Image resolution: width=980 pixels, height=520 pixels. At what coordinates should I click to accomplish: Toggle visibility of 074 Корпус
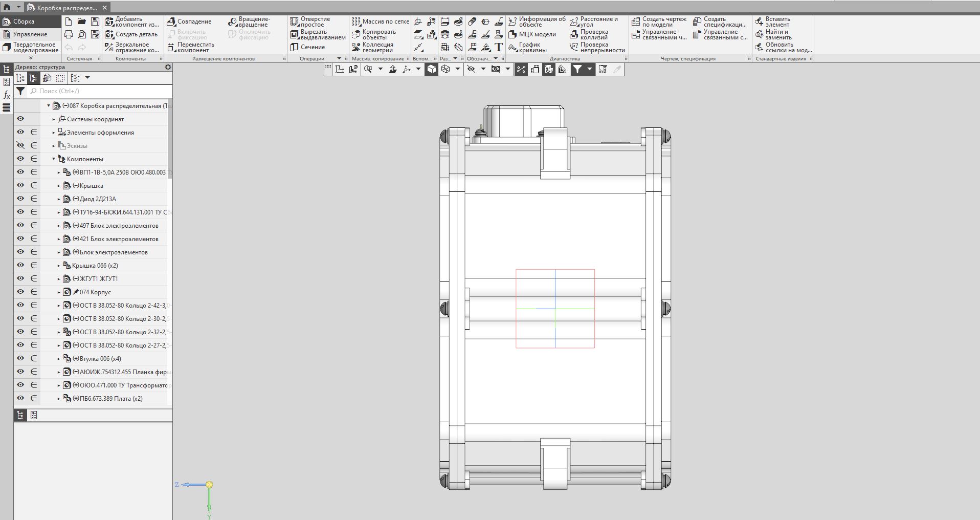click(20, 292)
